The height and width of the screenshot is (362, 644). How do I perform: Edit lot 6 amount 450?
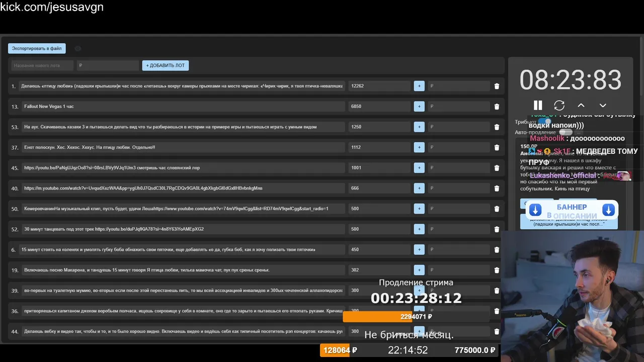[379, 249]
